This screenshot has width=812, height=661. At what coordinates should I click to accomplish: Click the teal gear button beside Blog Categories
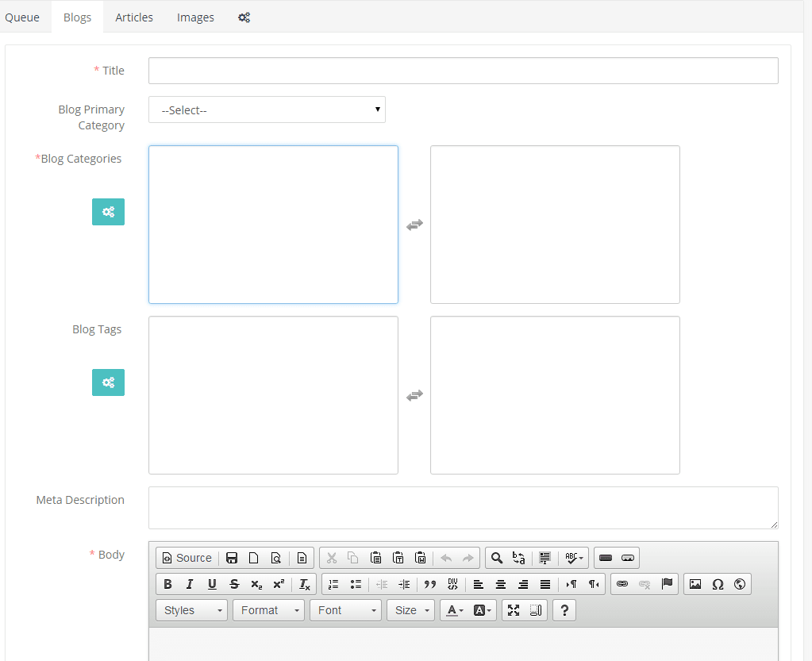(x=108, y=212)
